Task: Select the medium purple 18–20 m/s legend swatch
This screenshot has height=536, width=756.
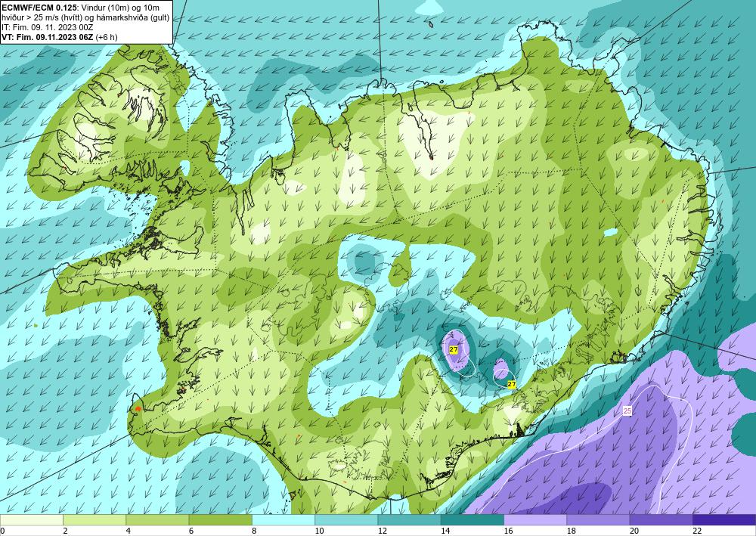Action: click(x=598, y=520)
